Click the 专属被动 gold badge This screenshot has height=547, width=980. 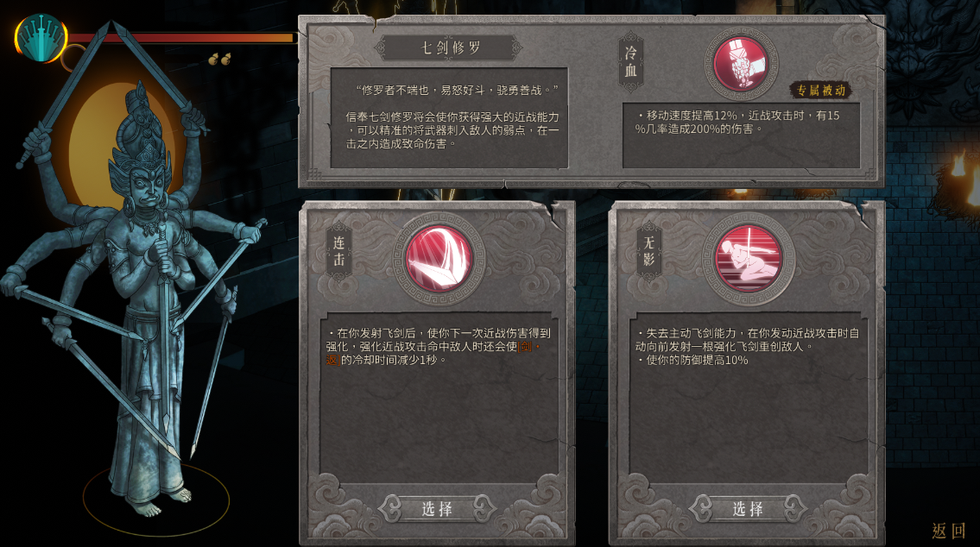pos(820,91)
